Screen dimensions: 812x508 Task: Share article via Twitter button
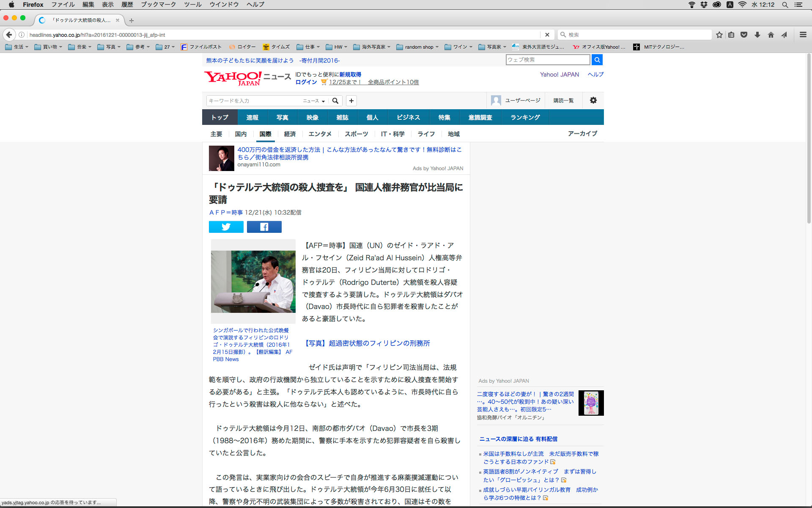(226, 227)
